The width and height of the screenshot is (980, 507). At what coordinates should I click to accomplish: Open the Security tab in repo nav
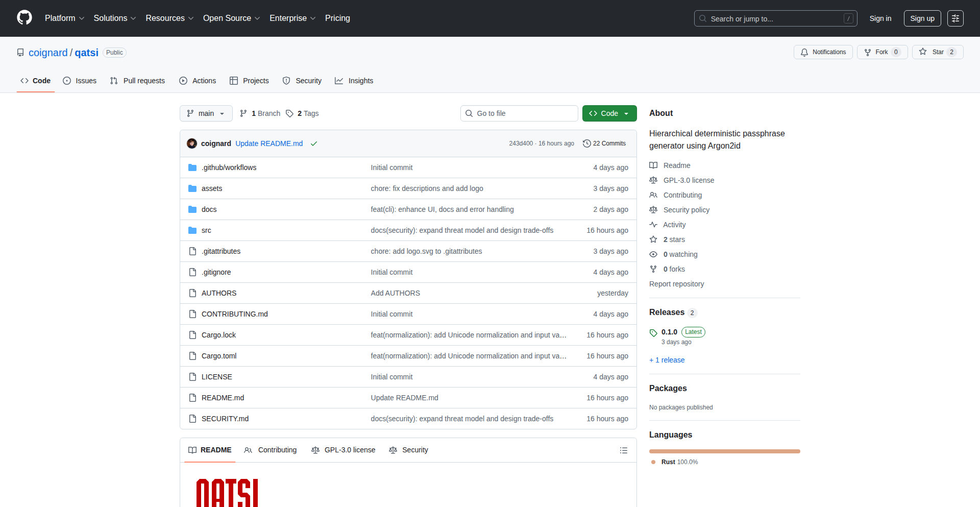tap(302, 81)
